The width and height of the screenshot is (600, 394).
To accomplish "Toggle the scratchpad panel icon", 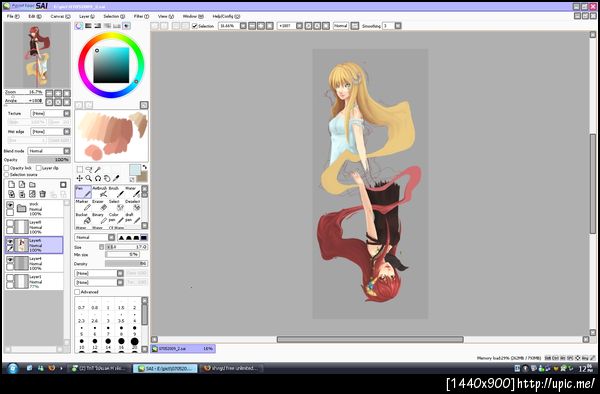I will (x=126, y=26).
